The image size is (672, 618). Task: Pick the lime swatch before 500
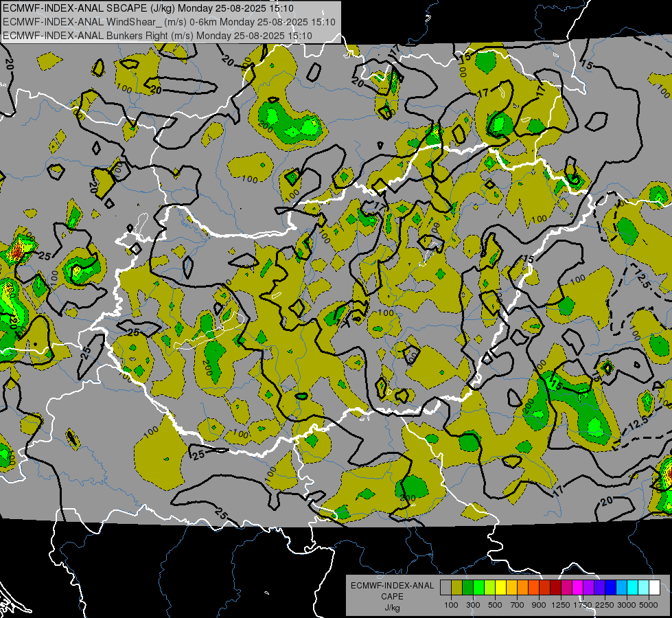click(x=489, y=587)
